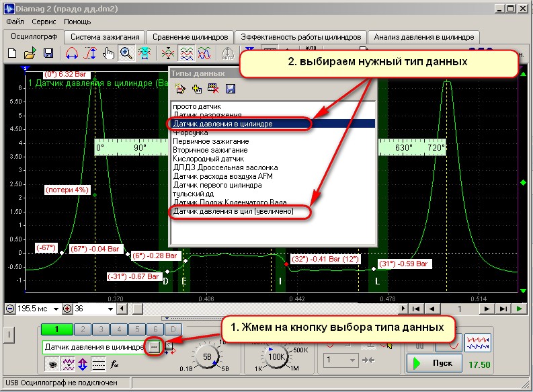The height and width of the screenshot is (392, 533).
Task: Open the Файл menu
Action: click(15, 22)
